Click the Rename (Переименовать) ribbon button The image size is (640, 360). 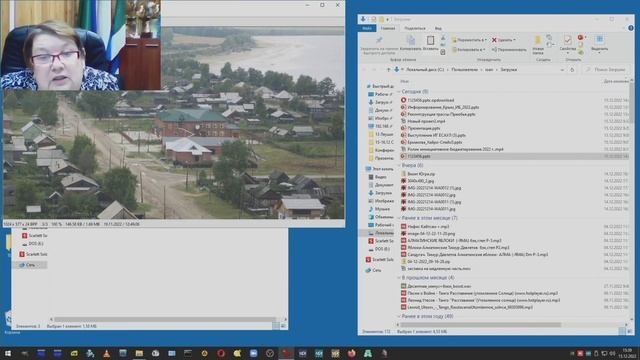click(x=509, y=49)
